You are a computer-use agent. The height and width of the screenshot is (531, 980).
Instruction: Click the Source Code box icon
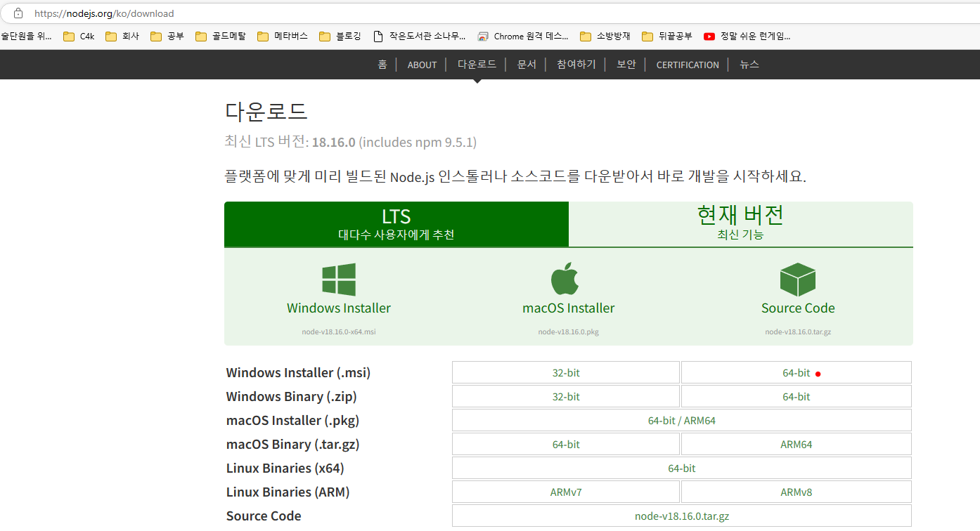(x=798, y=280)
